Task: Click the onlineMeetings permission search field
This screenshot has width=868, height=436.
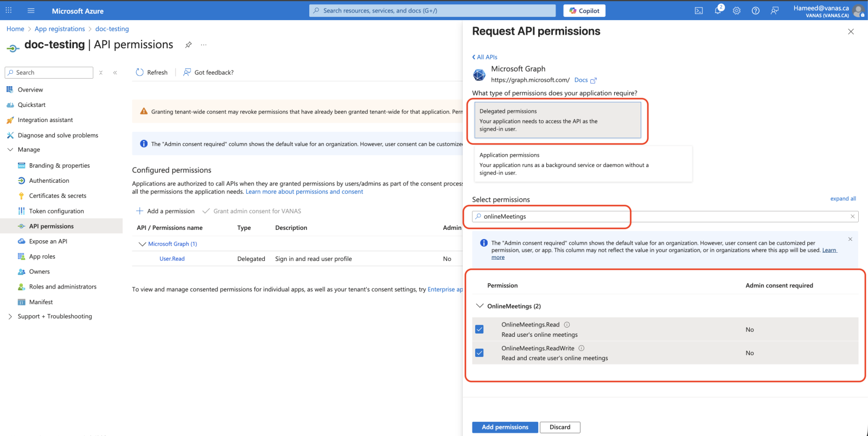Action: click(x=665, y=216)
